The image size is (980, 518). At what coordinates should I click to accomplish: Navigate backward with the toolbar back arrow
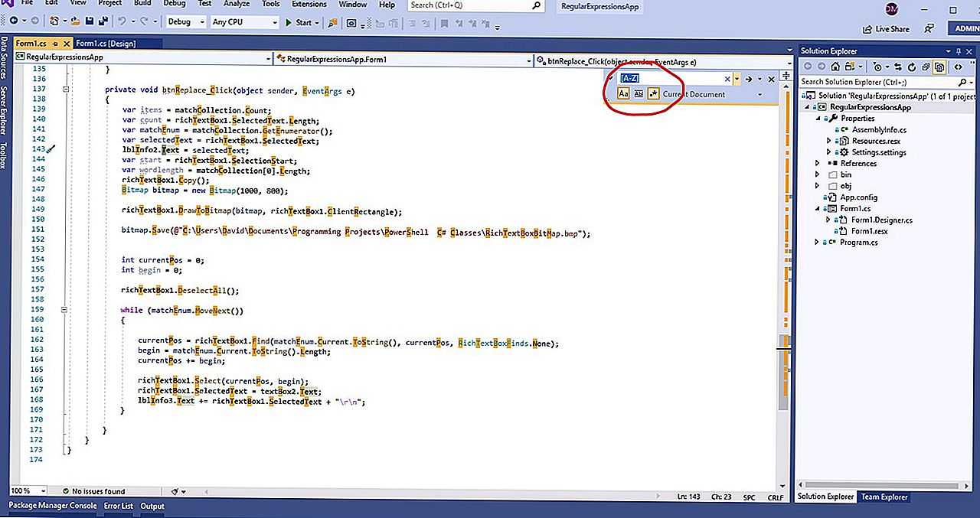(x=14, y=21)
